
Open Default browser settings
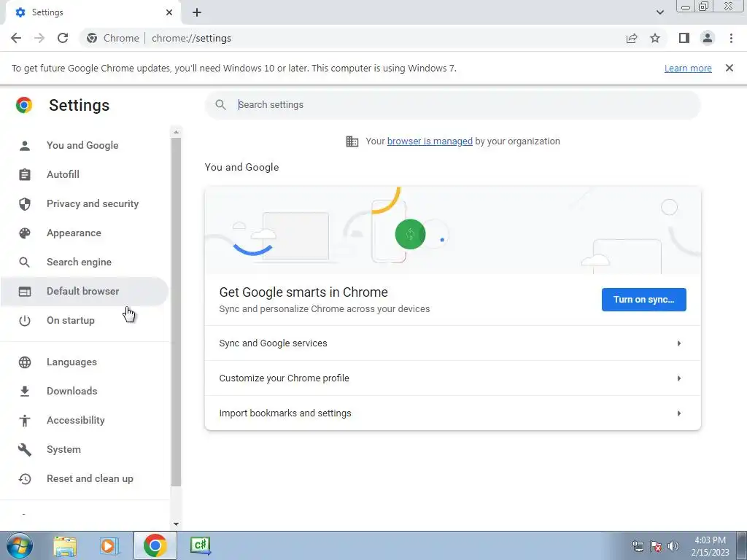click(85, 291)
